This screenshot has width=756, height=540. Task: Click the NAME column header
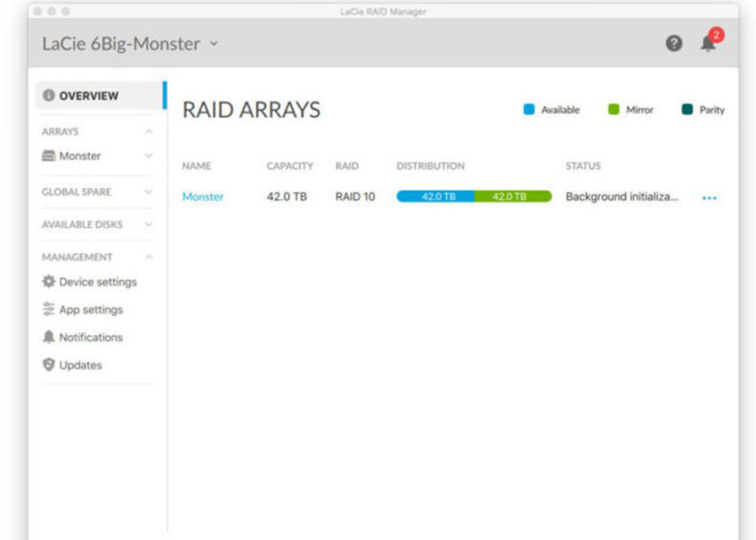pos(196,166)
